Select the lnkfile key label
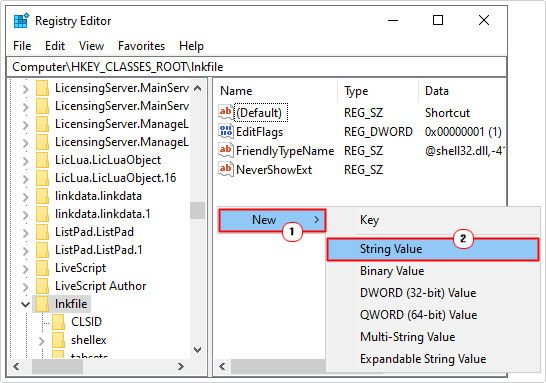 pyautogui.click(x=71, y=304)
